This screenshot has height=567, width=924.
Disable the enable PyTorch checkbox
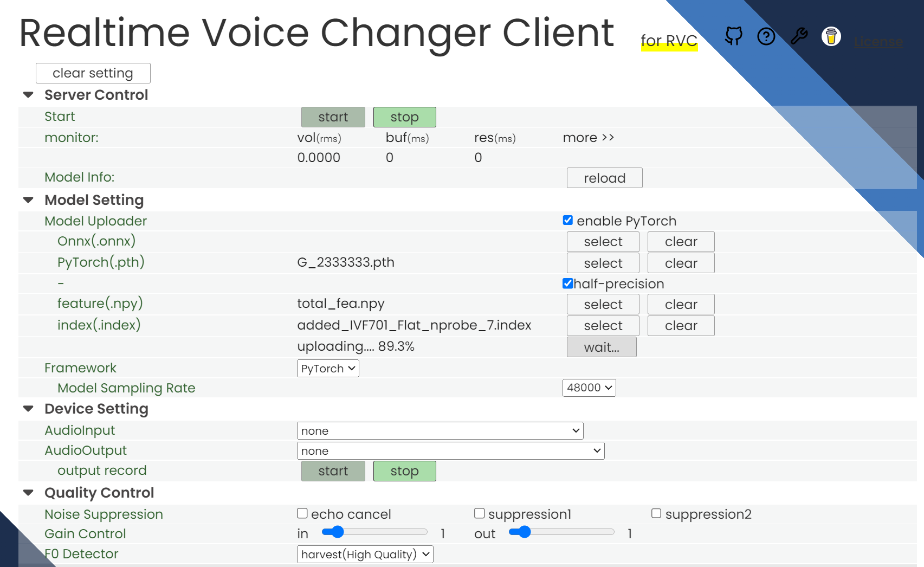tap(568, 220)
